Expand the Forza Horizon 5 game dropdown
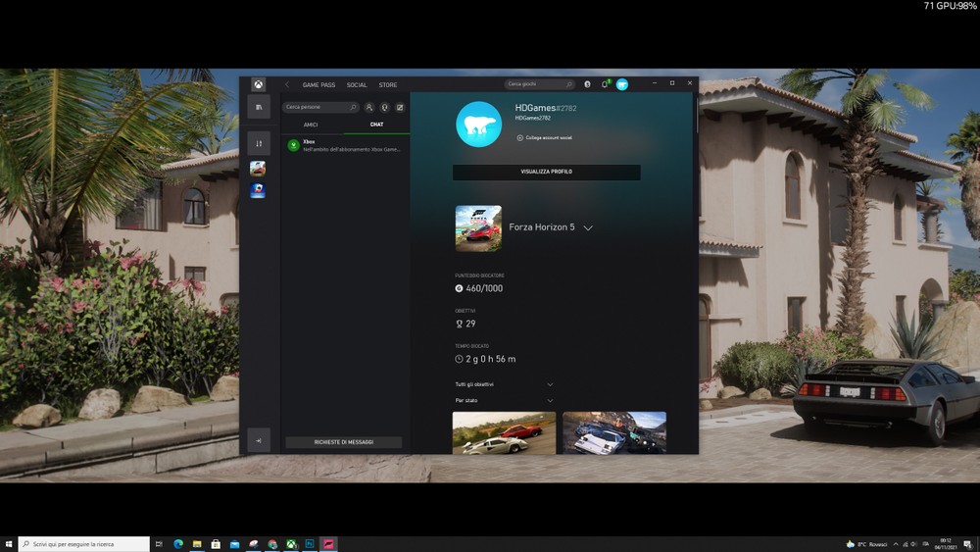 [x=587, y=228]
